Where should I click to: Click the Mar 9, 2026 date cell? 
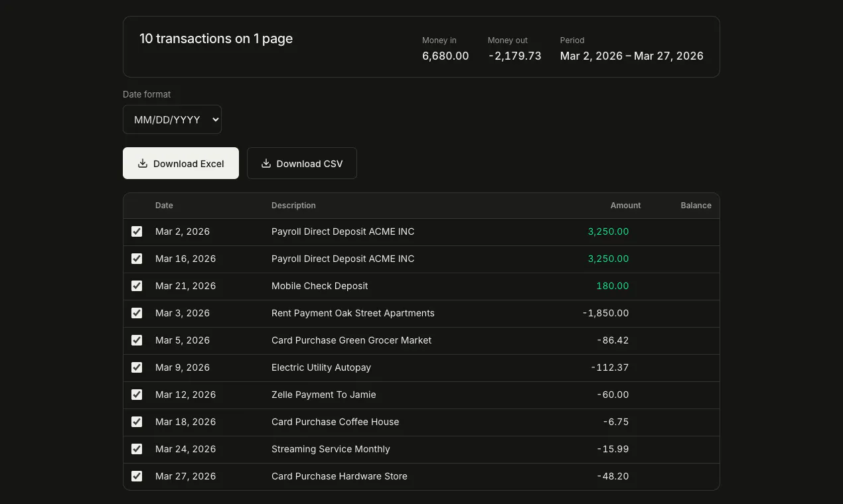(x=183, y=367)
